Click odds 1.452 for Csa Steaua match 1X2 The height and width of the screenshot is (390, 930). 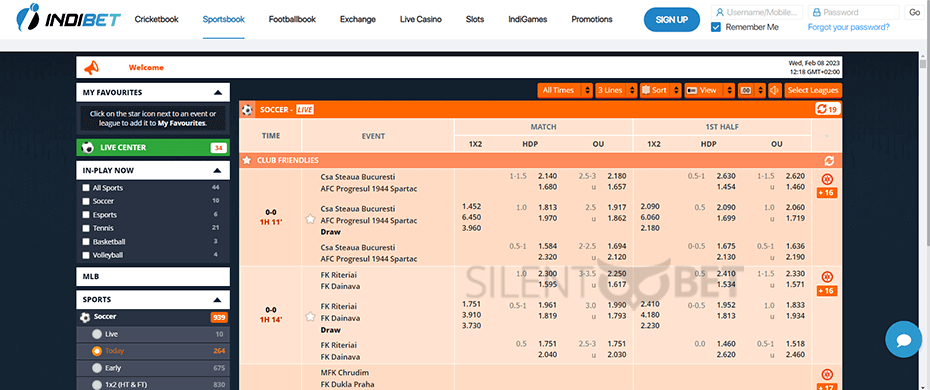click(x=472, y=206)
